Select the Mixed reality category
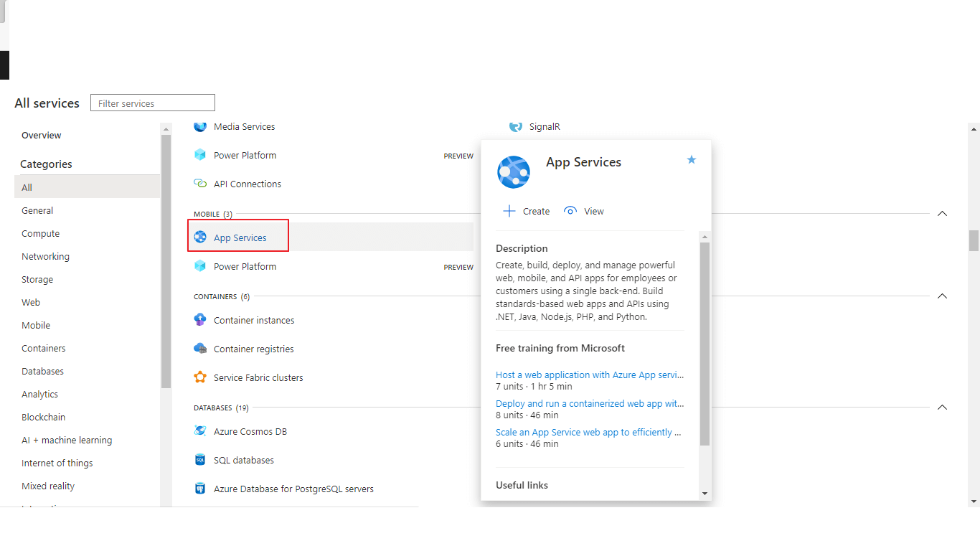Screen dimensions: 980x551 (x=48, y=486)
